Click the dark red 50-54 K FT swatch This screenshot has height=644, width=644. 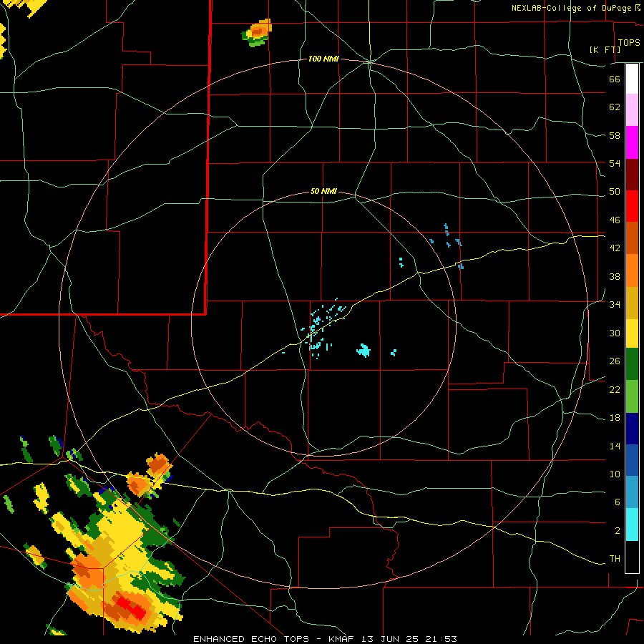point(632,175)
